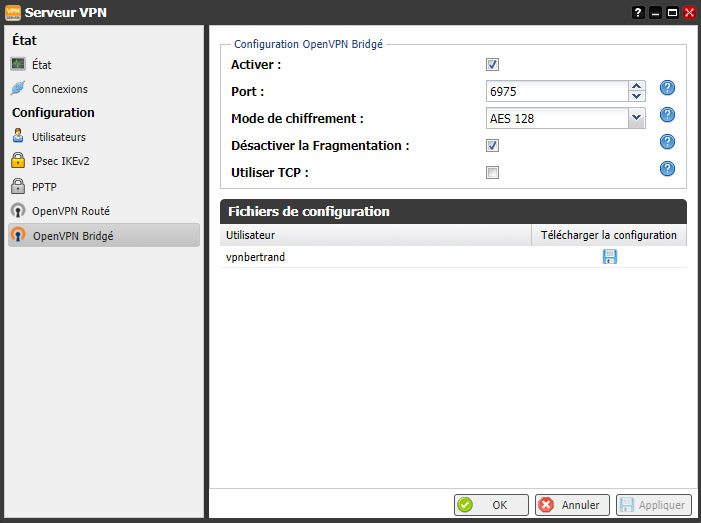
Task: Show help for Mode de chiffrement
Action: coord(667,115)
